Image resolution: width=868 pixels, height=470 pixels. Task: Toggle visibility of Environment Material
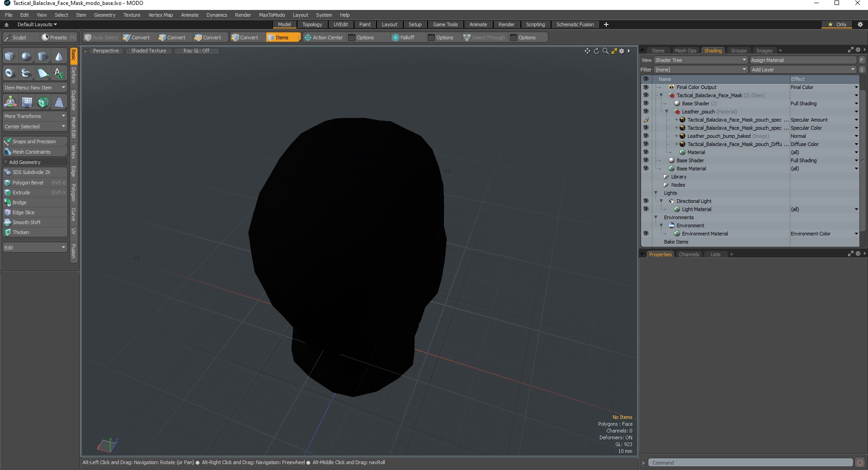click(x=646, y=234)
